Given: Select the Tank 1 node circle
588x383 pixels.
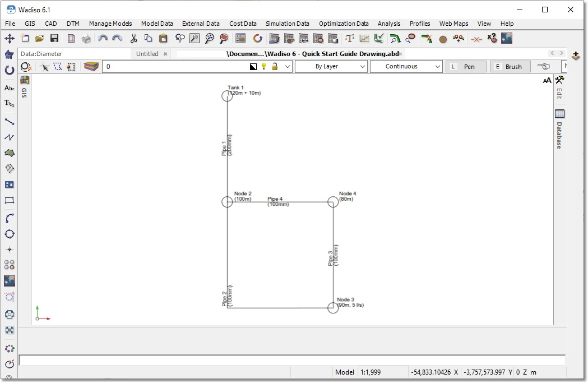Looking at the screenshot, I should 227,96.
